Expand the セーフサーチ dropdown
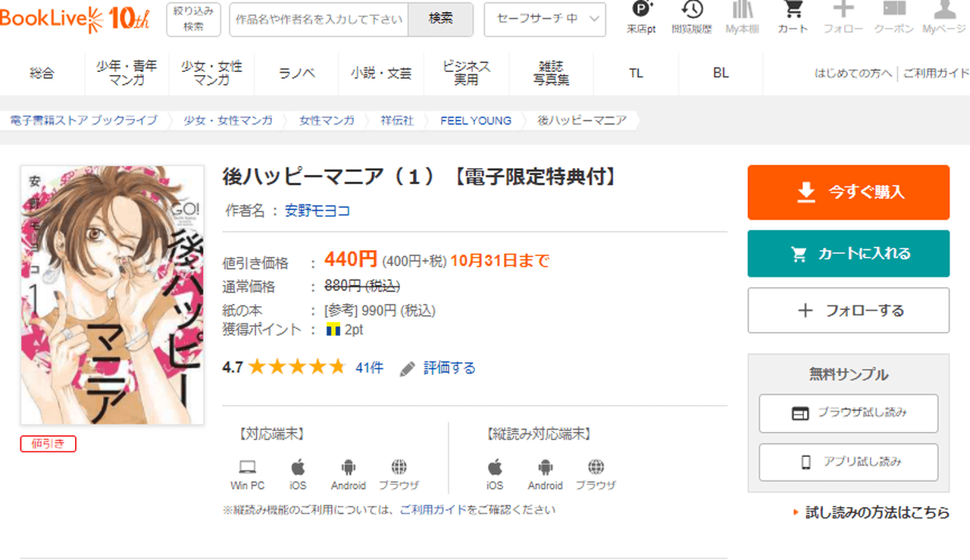The height and width of the screenshot is (560, 970). click(545, 19)
